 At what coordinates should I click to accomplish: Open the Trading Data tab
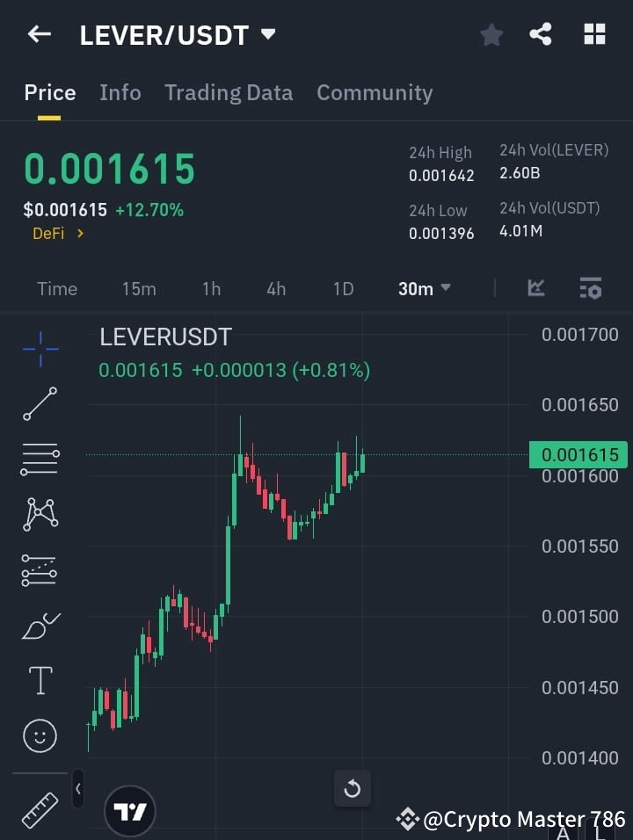point(229,92)
